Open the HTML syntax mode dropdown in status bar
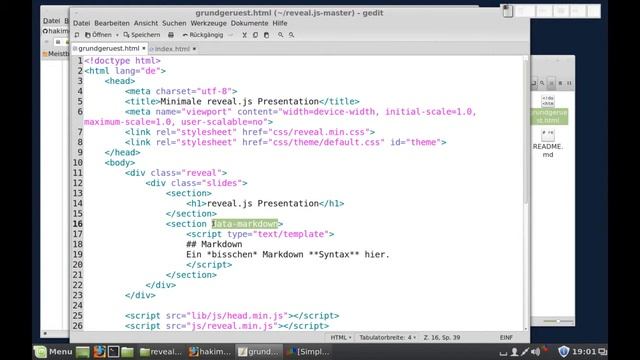 (x=341, y=338)
